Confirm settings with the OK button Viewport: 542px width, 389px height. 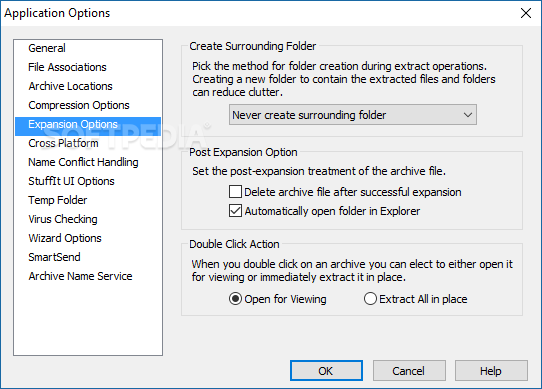click(x=326, y=371)
